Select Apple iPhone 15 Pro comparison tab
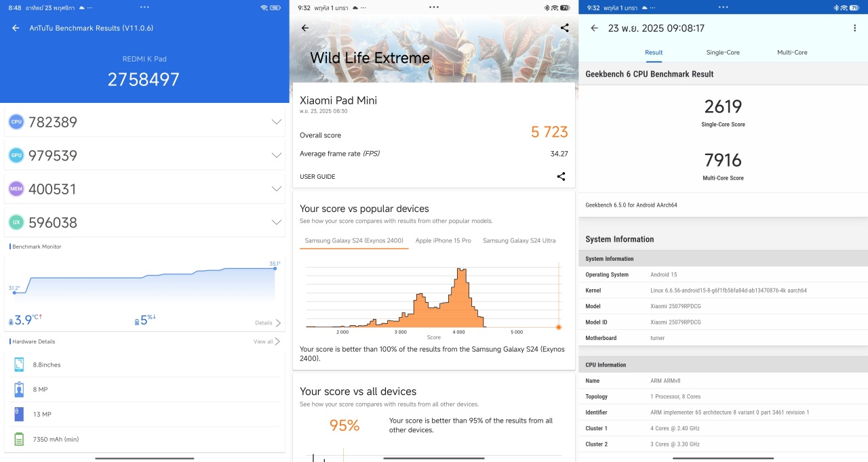Viewport: 868px width, 462px height. (443, 241)
